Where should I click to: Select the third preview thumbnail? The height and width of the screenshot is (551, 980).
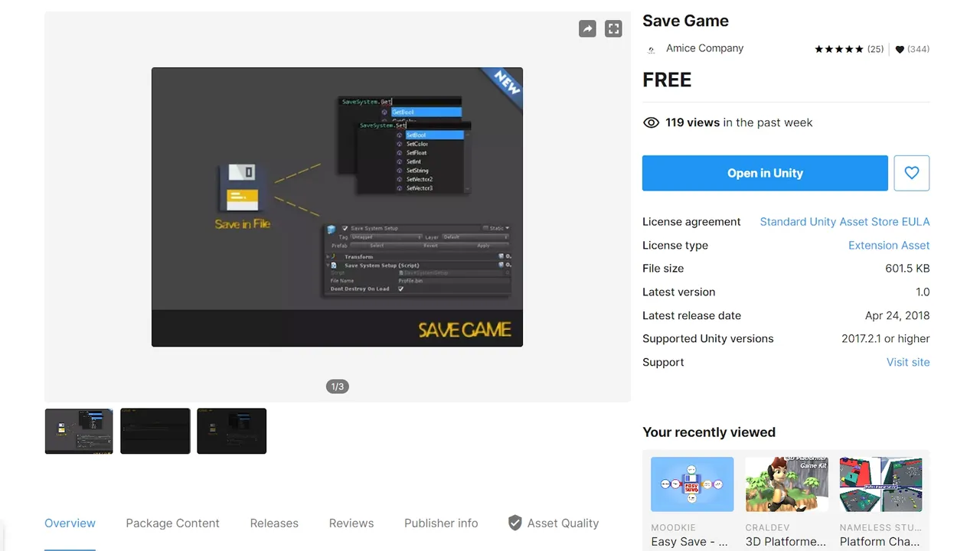[x=232, y=431]
